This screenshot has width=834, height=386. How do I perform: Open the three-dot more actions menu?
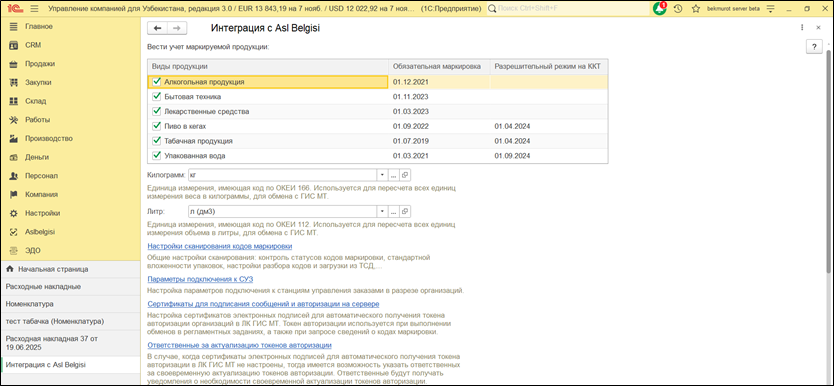802,27
